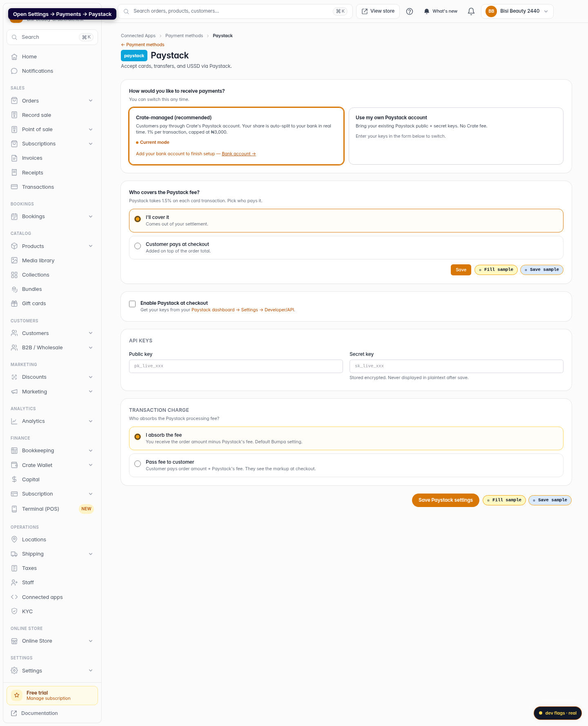Click the dev flags real badge
The image size is (588, 726).
pos(558,713)
